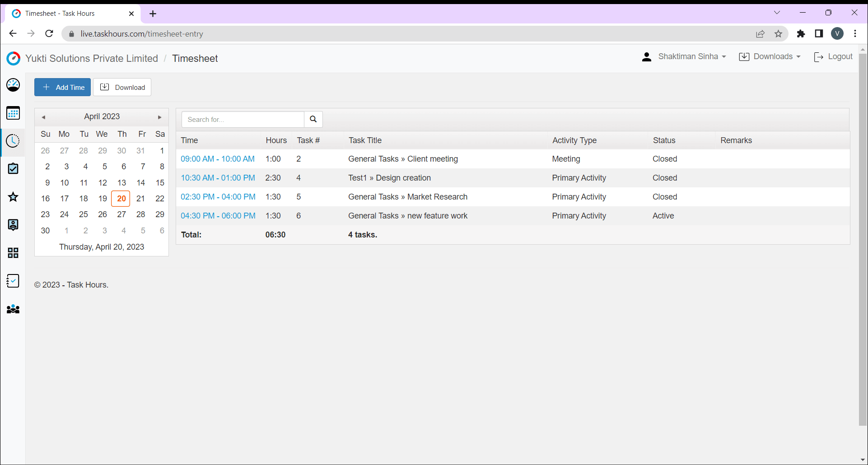Click Thursday, April 20, 2023 date label
Screen dimensions: 868x465
tap(102, 247)
